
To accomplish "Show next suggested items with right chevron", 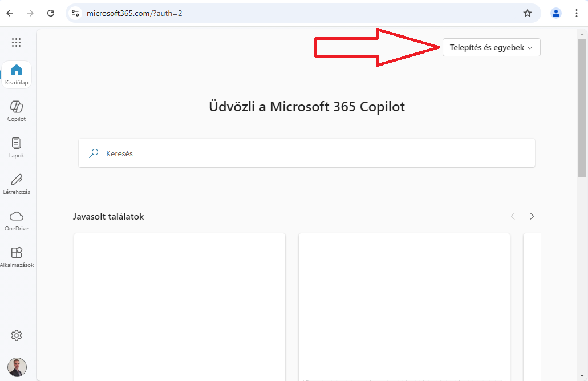I will [532, 216].
